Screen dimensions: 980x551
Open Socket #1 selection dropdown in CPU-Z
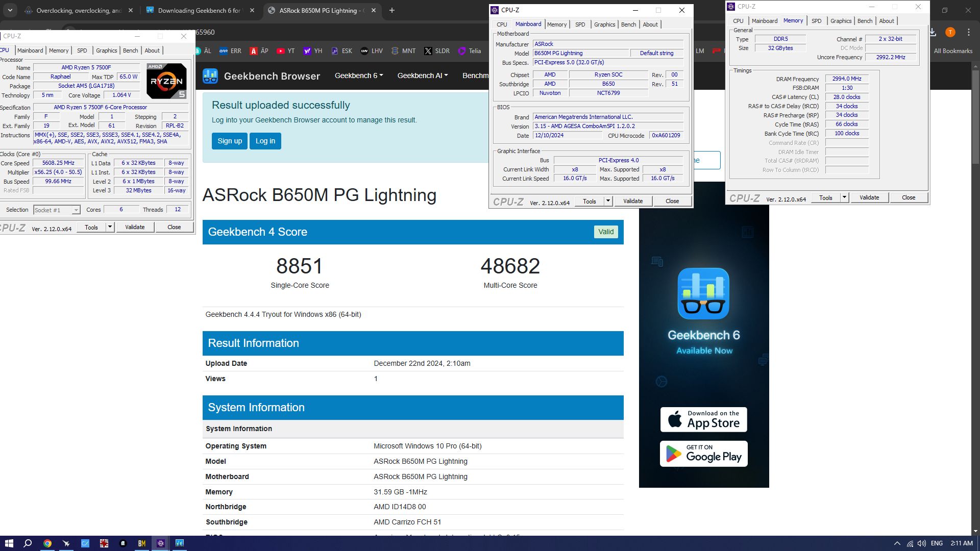pos(76,210)
